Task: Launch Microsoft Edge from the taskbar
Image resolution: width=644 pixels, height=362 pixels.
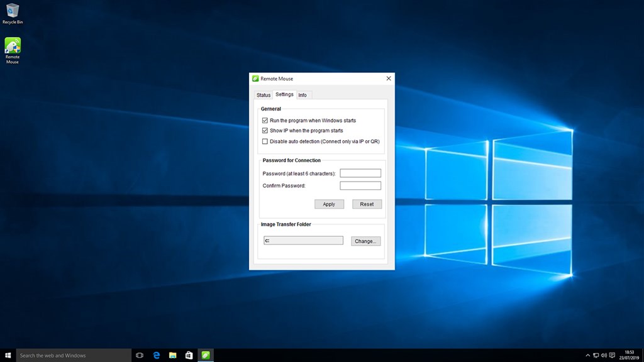Action: pos(156,356)
